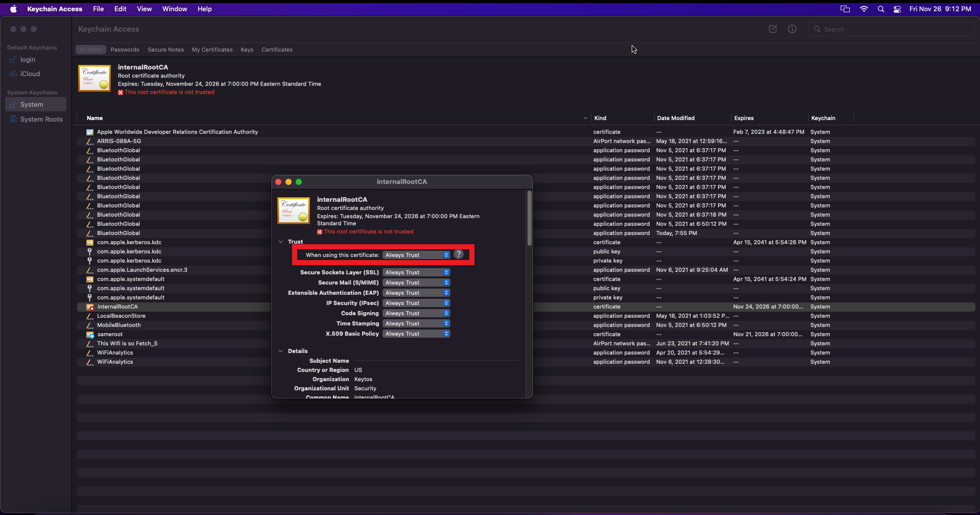Click the MobileBluetooth password icon
The image size is (980, 515).
90,325
